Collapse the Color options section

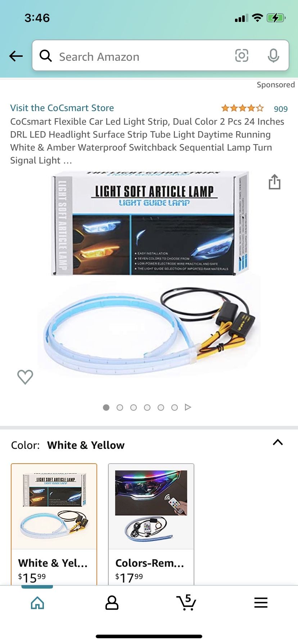click(278, 442)
